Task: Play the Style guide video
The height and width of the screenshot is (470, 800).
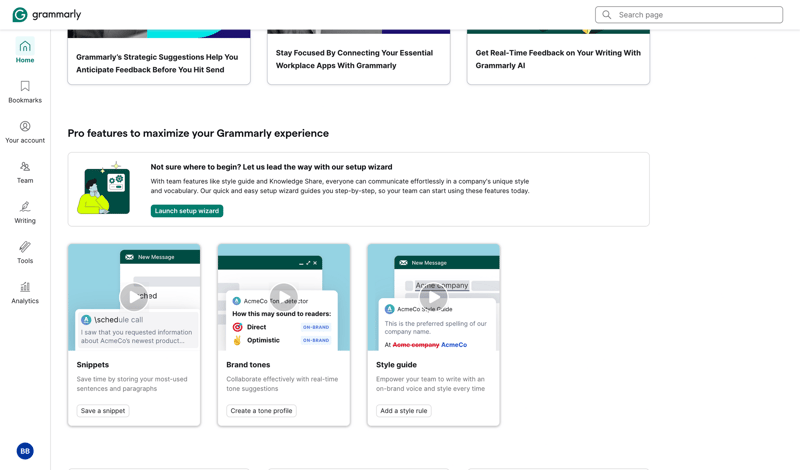Action: (433, 297)
